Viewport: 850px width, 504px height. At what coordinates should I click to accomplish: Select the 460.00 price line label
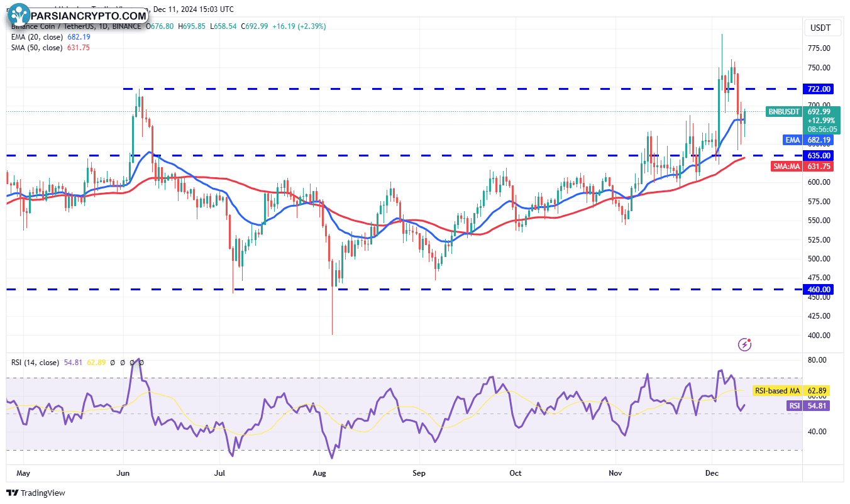(x=820, y=289)
